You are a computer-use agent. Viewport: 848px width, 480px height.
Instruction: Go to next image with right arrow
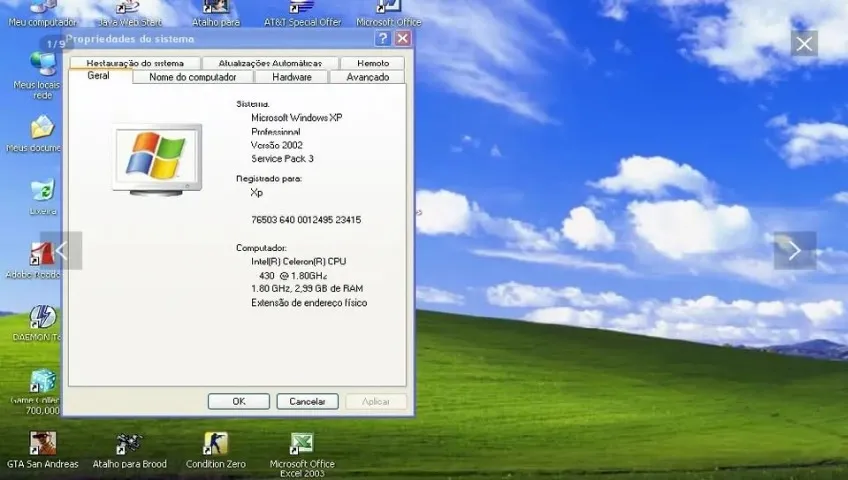pyautogui.click(x=794, y=250)
